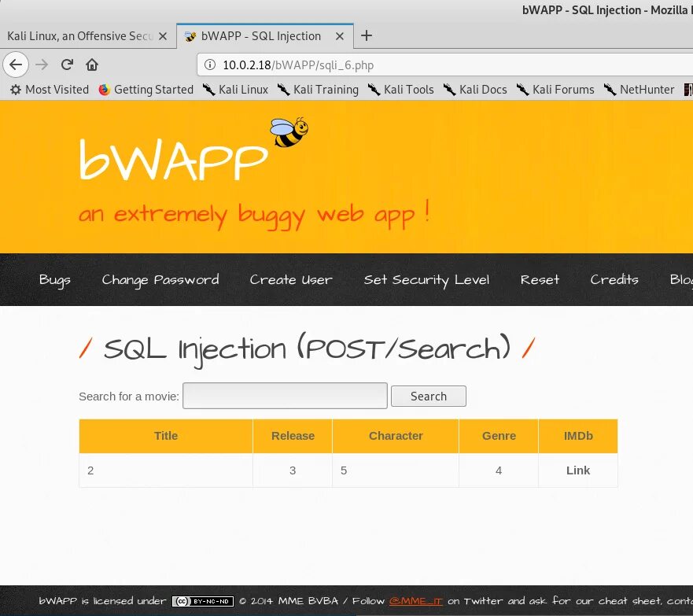Open the Kali Linux bookmark
693x616 pixels.
pyautogui.click(x=235, y=90)
